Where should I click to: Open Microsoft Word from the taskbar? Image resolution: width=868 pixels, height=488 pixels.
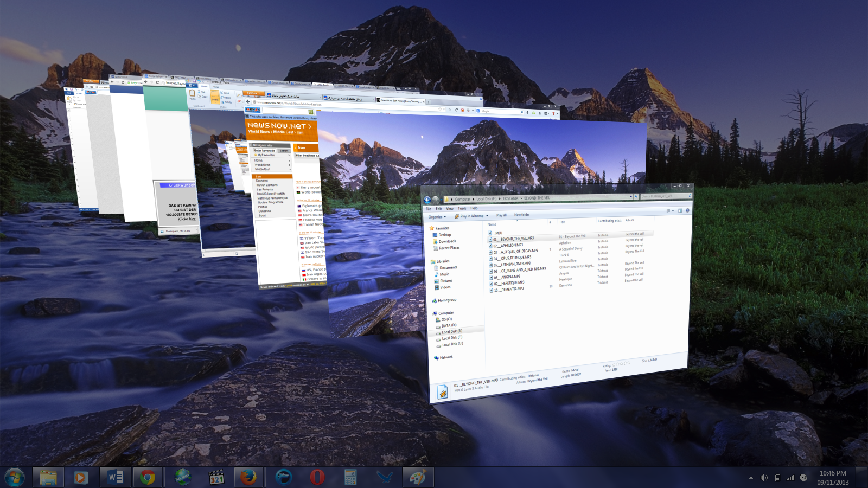click(x=115, y=477)
